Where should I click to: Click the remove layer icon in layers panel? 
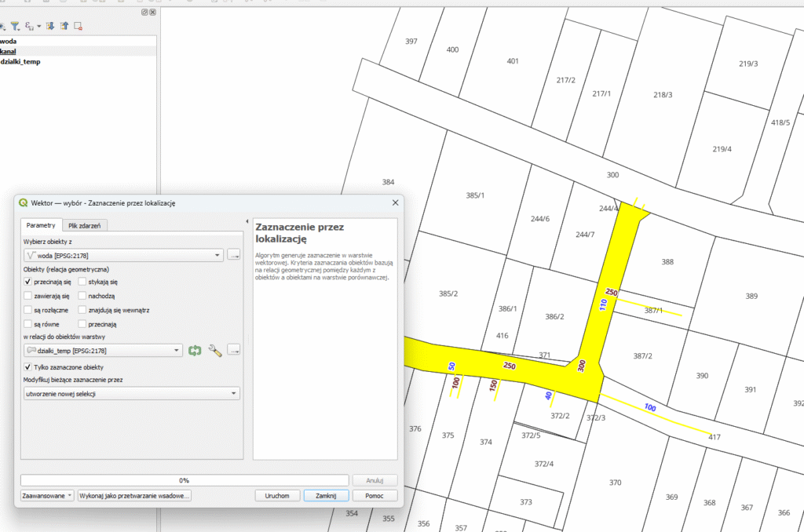(x=79, y=26)
